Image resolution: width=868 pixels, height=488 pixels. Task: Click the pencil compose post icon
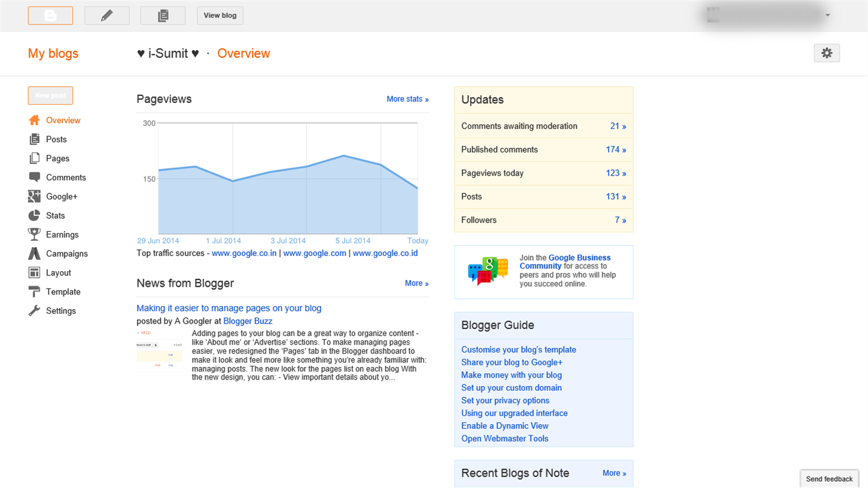[107, 16]
